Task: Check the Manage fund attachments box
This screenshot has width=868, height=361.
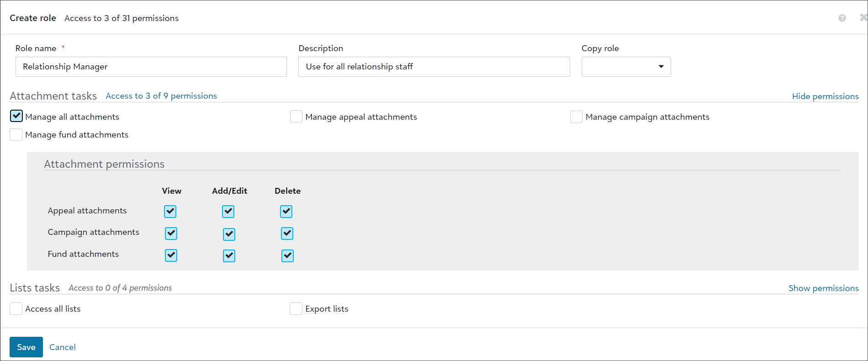Action: click(x=16, y=134)
